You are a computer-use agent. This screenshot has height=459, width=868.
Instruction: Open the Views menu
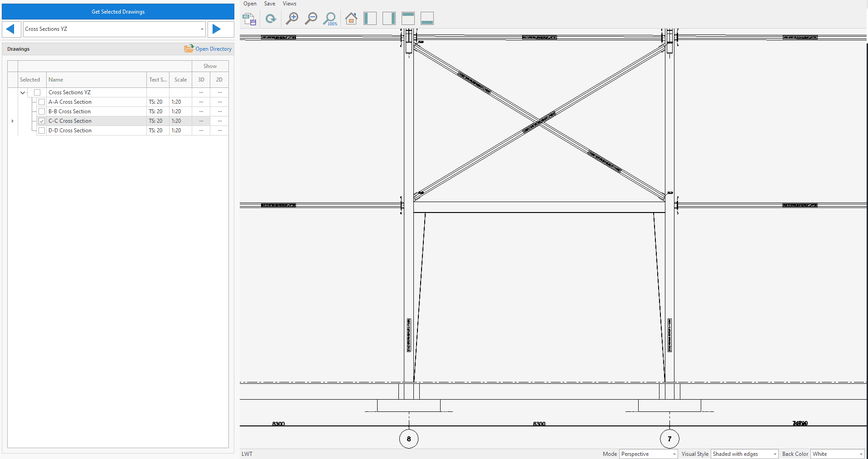289,4
